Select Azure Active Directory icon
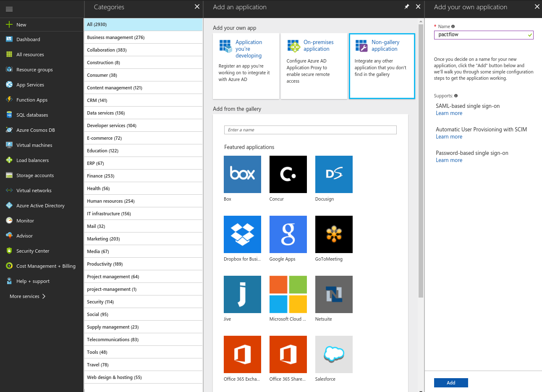 [9, 205]
